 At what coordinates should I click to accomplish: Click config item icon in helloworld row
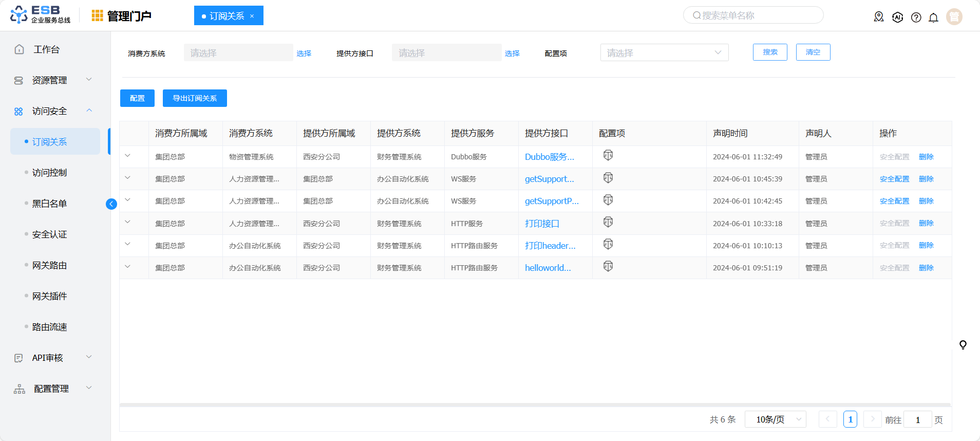click(608, 266)
